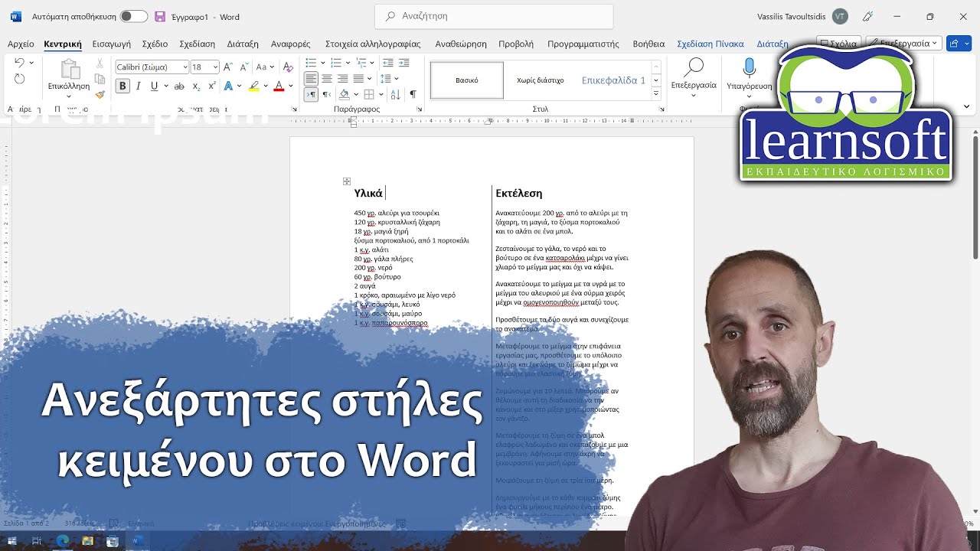Image resolution: width=980 pixels, height=551 pixels.
Task: Open Microsoft Edge from taskbar
Action: click(x=63, y=541)
